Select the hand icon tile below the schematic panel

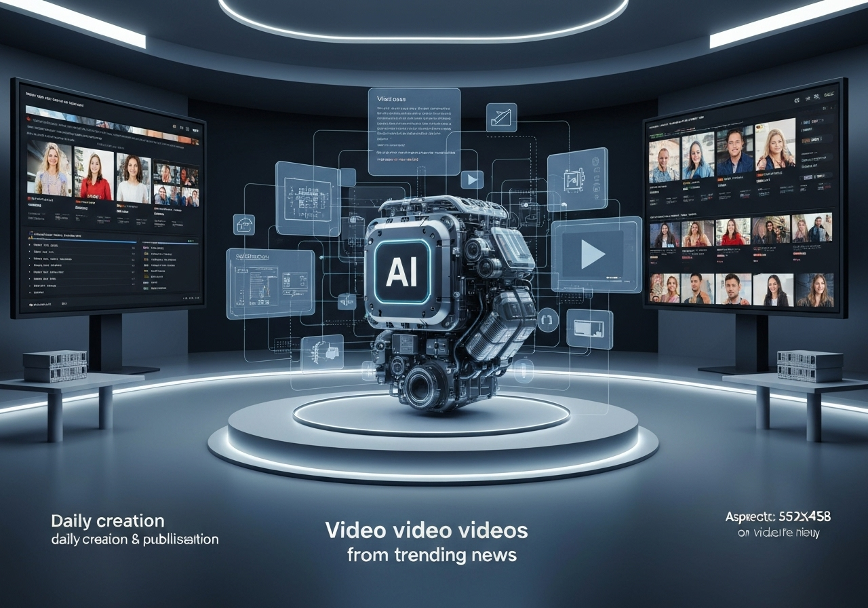coord(323,354)
